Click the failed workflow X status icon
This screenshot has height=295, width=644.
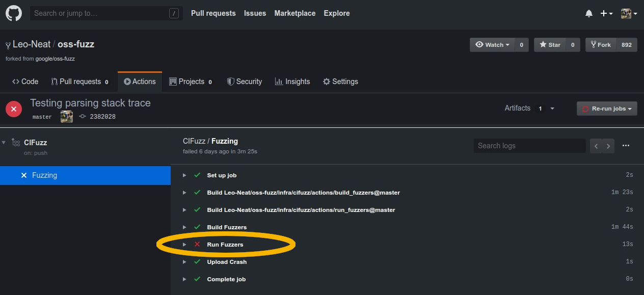click(14, 109)
